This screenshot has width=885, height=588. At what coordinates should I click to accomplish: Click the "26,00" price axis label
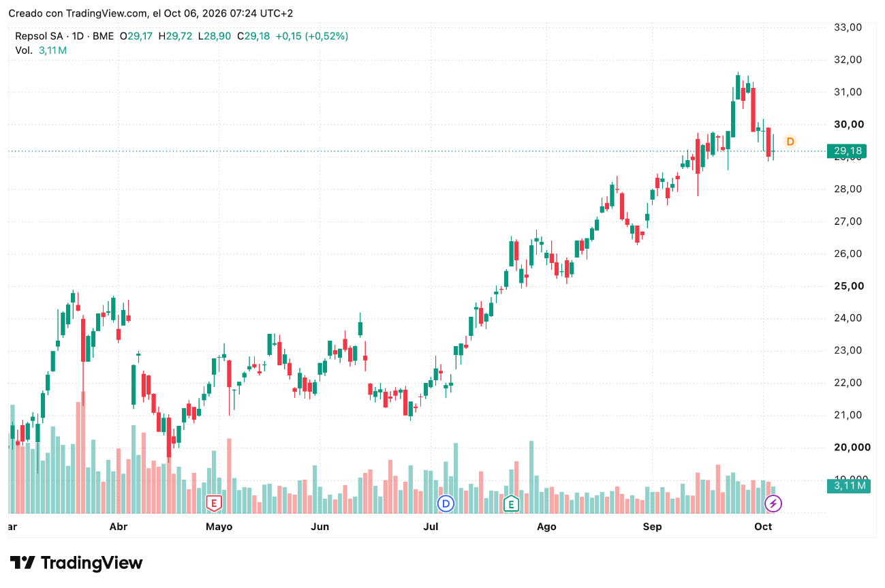pyautogui.click(x=848, y=253)
